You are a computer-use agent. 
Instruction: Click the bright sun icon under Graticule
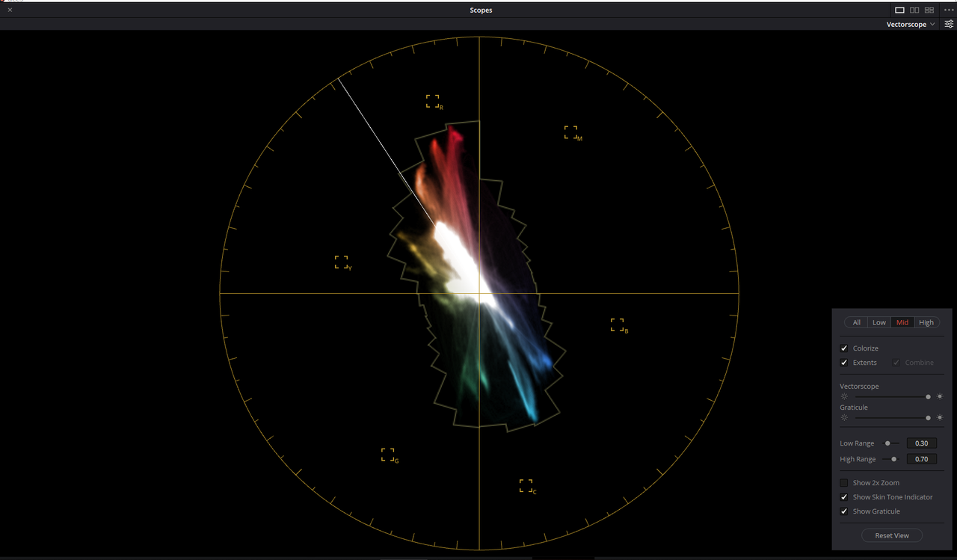coord(940,418)
